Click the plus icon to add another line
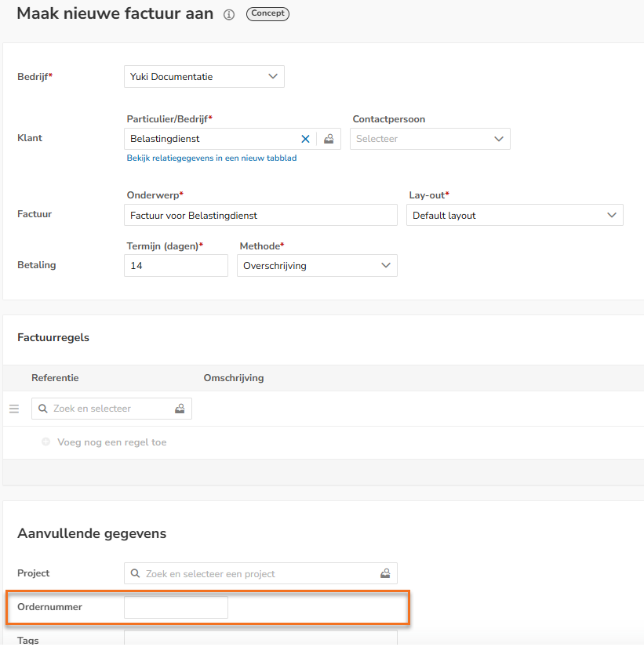The height and width of the screenshot is (647, 644). pyautogui.click(x=45, y=442)
